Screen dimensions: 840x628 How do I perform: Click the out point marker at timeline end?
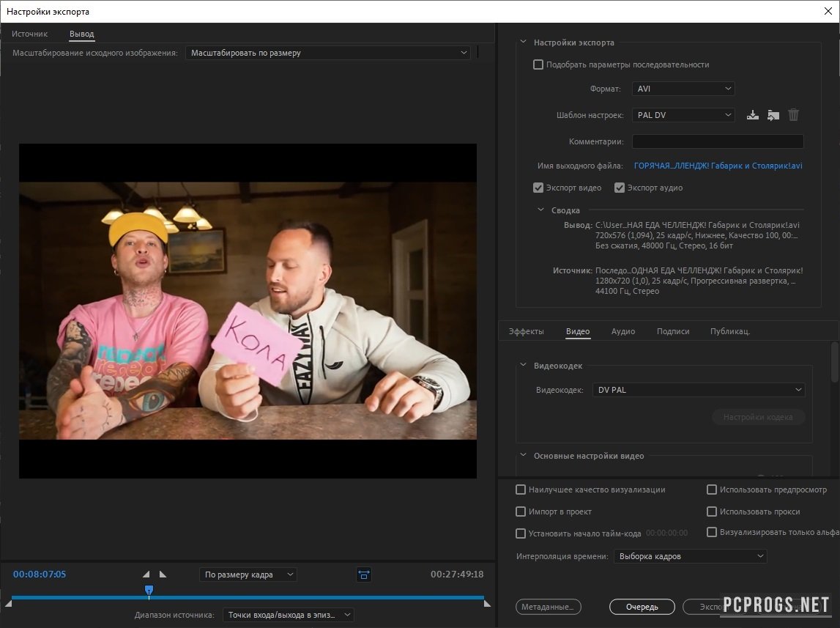pos(486,603)
